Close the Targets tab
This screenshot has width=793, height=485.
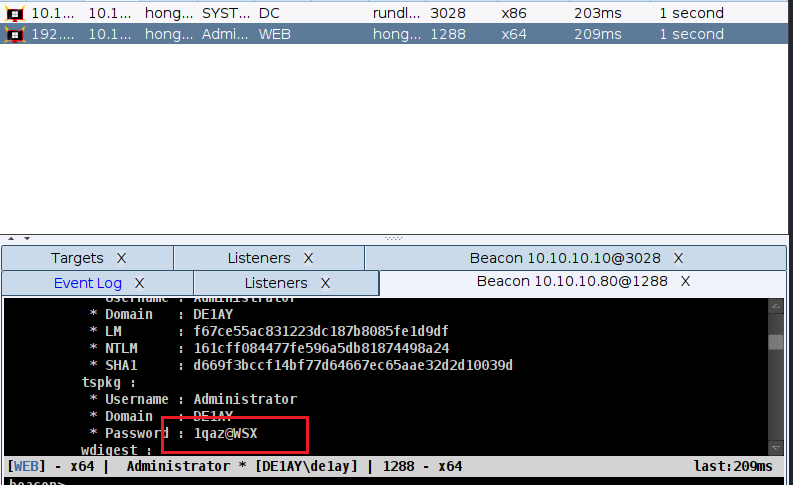point(121,258)
